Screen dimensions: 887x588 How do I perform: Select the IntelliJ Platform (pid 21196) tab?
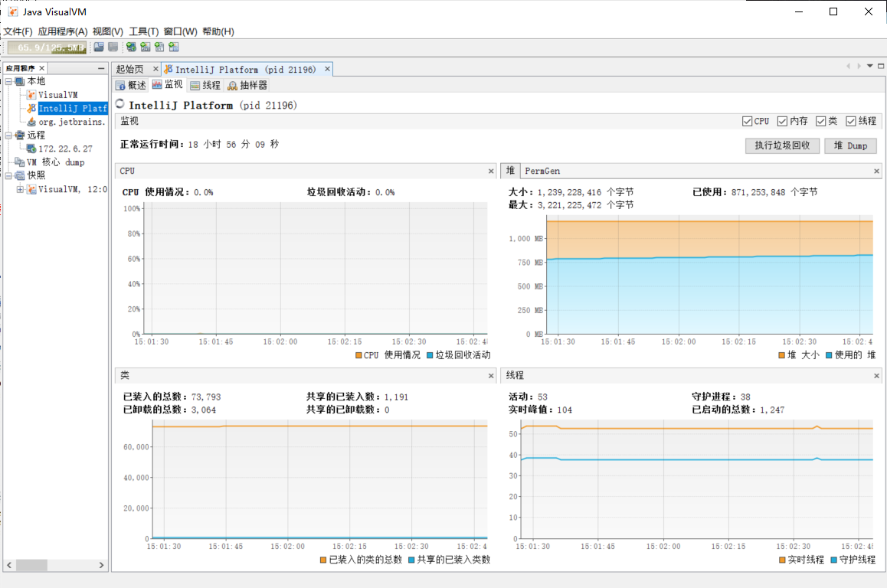point(246,69)
